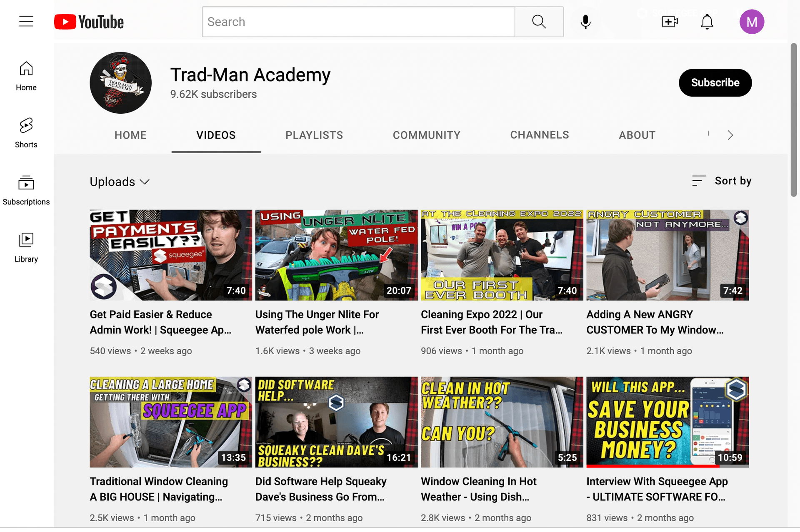
Task: Open the PLAYLISTS tab
Action: (314, 135)
